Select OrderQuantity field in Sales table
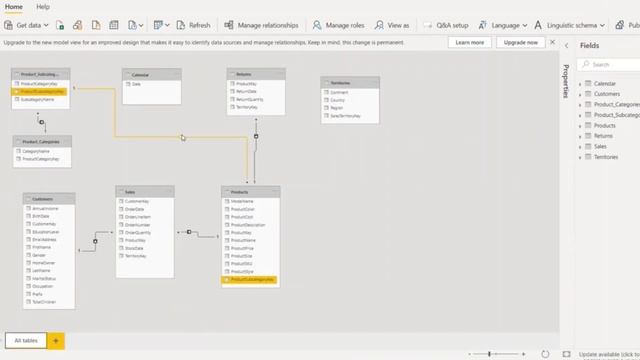Image resolution: width=640 pixels, height=360 pixels. point(138,233)
